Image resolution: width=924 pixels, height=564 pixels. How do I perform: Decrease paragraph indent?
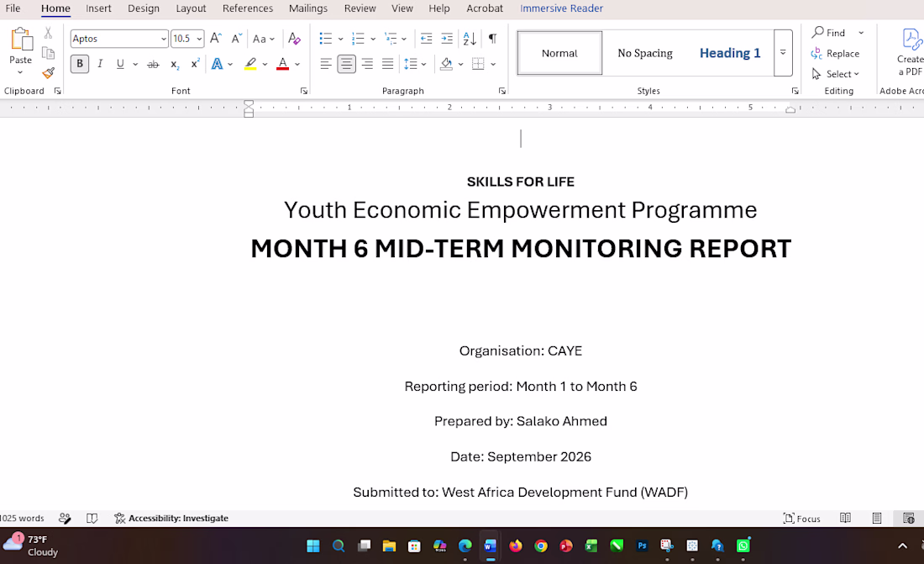tap(426, 39)
